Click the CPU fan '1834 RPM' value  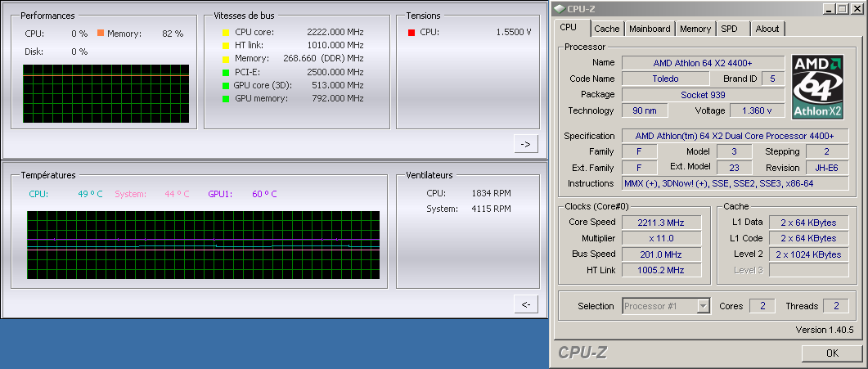[491, 194]
